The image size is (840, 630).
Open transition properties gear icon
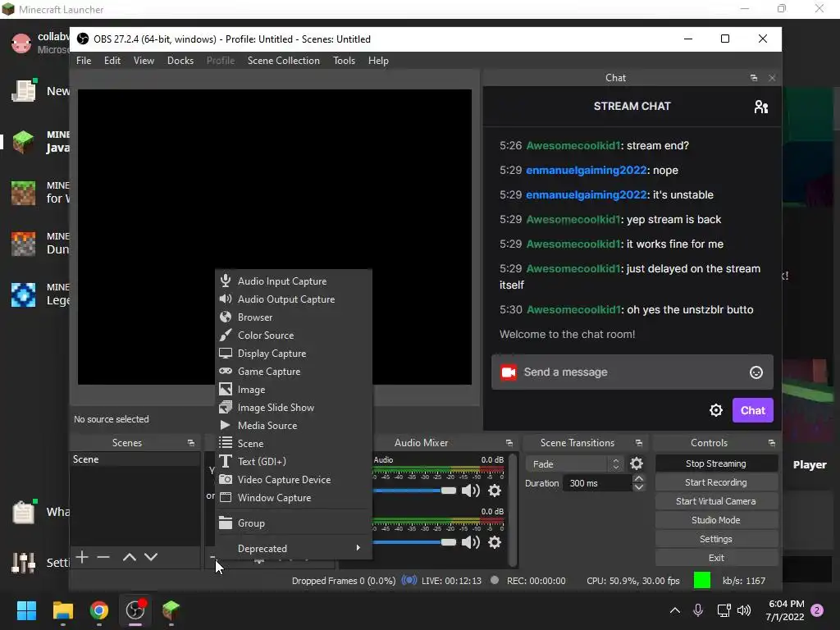(637, 463)
